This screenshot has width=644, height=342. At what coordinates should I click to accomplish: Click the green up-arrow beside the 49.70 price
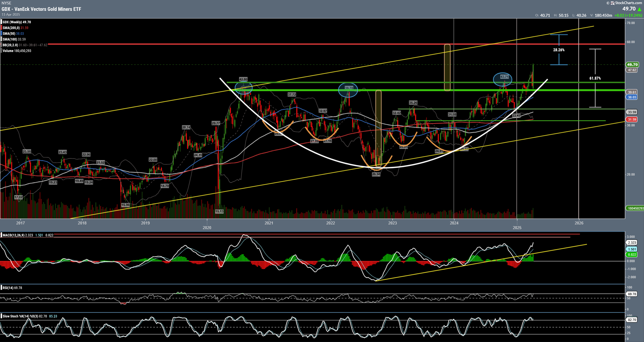pyautogui.click(x=639, y=9)
